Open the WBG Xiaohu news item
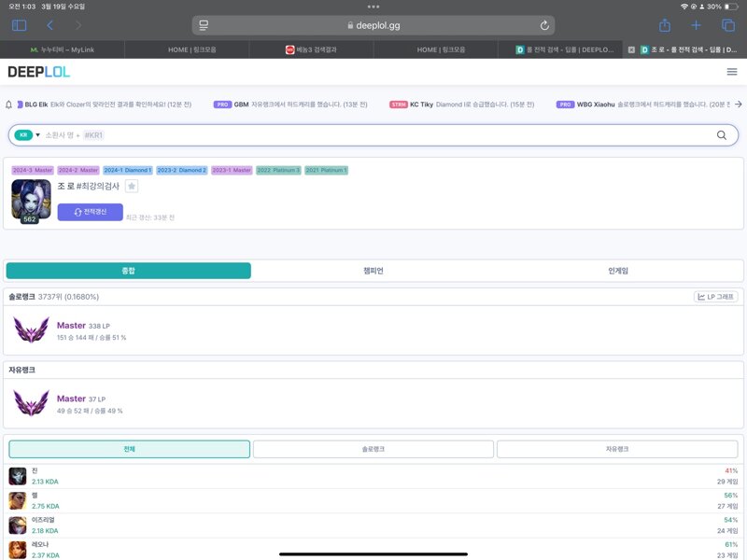This screenshot has height=560, width=747. pos(642,105)
